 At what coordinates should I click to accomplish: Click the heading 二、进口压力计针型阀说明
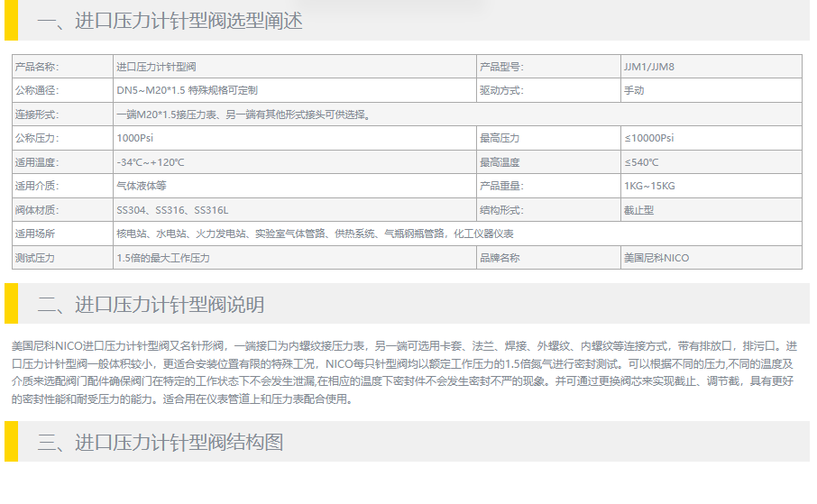[x=151, y=304]
